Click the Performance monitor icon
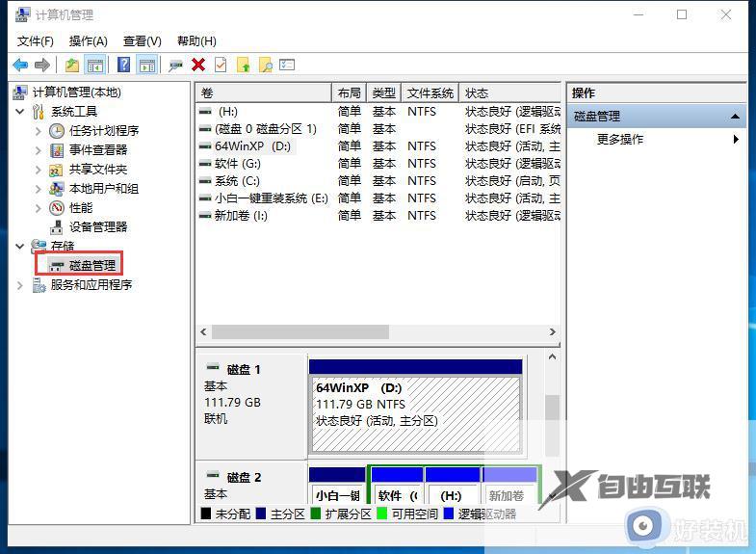The height and width of the screenshot is (554, 756). [x=57, y=208]
